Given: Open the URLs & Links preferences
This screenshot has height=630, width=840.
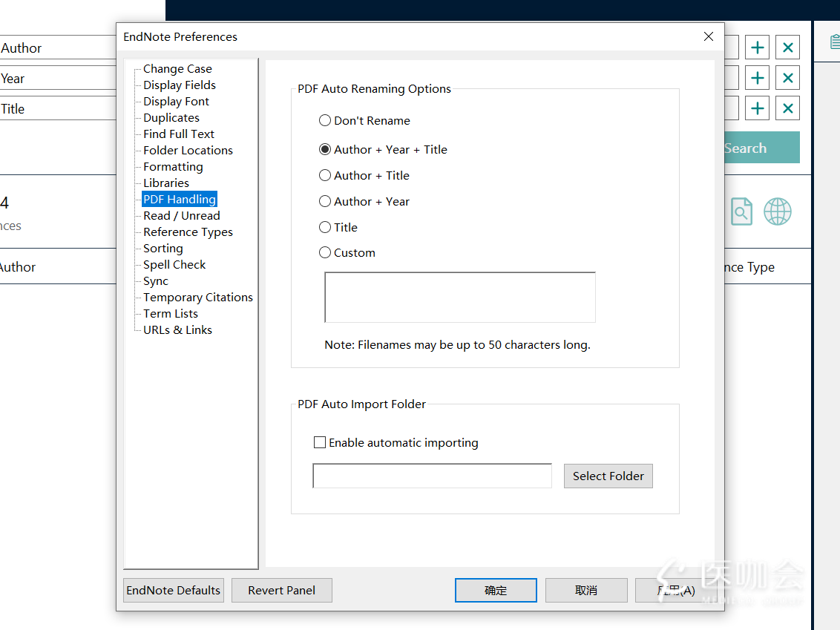Looking at the screenshot, I should pyautogui.click(x=177, y=330).
